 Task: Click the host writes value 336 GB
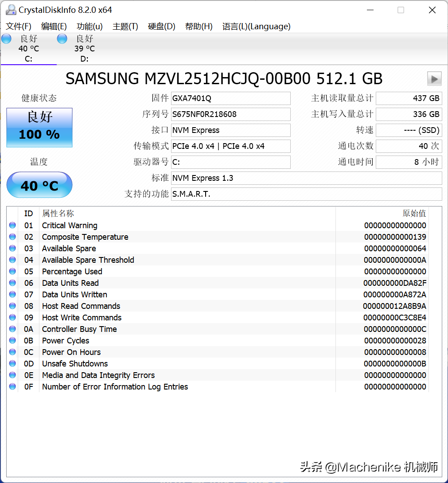pyautogui.click(x=409, y=114)
